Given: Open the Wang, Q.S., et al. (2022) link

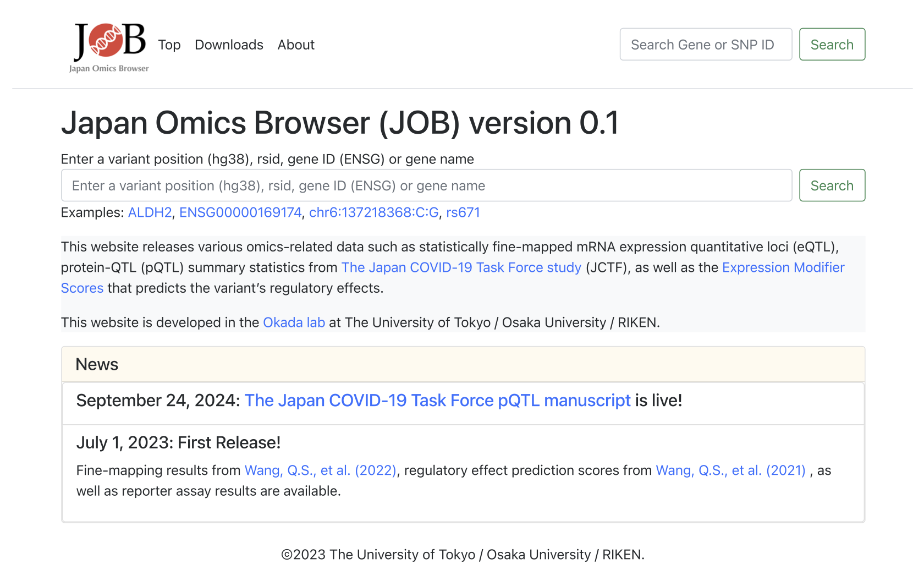Looking at the screenshot, I should pyautogui.click(x=320, y=470).
